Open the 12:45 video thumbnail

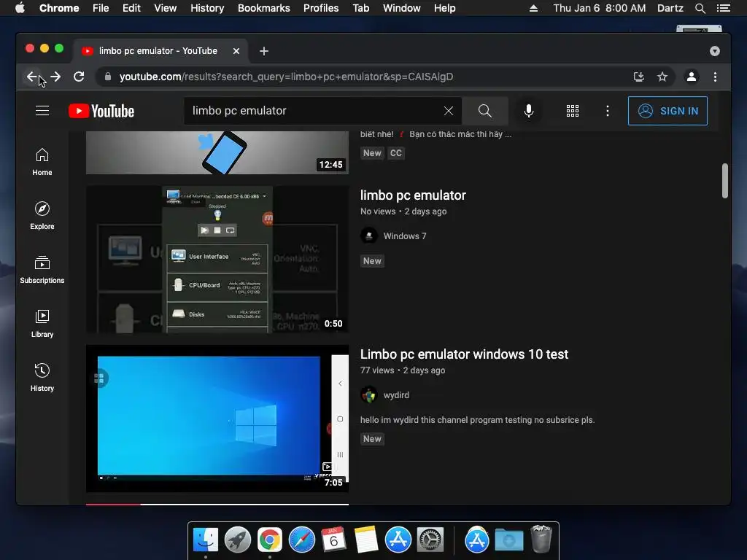click(217, 152)
